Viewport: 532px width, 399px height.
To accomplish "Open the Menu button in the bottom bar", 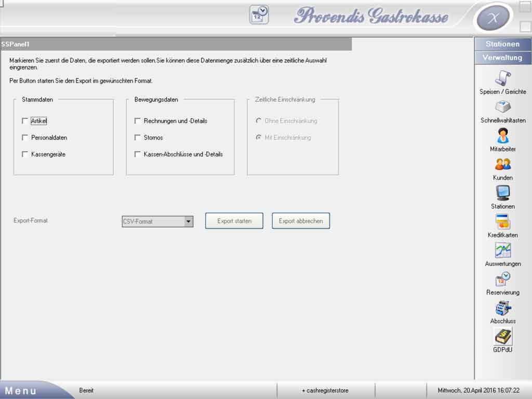I will coord(21,391).
